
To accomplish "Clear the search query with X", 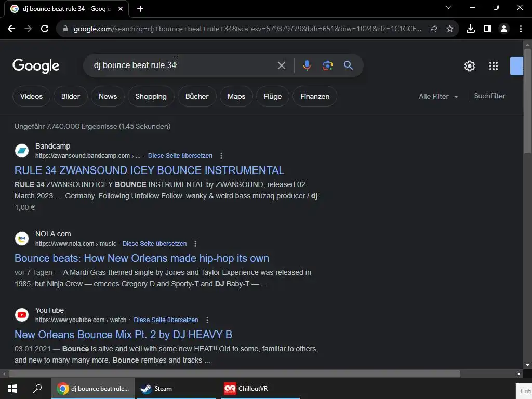I will point(281,65).
